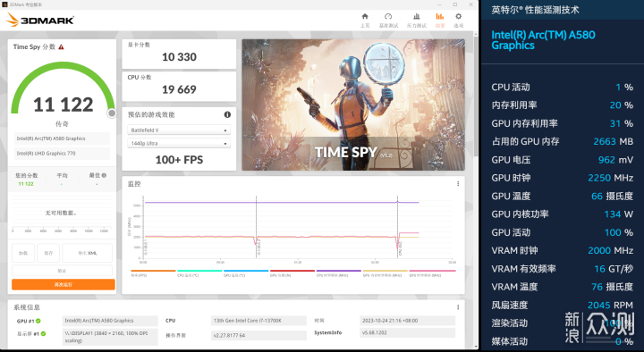This screenshot has height=352, width=644.
Task: Click the 11 122 Time Spy score
Action: pyautogui.click(x=64, y=105)
